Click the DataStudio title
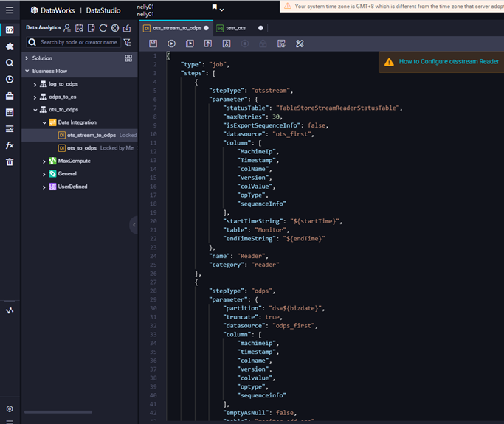The height and width of the screenshot is (424, 504). pos(103,10)
